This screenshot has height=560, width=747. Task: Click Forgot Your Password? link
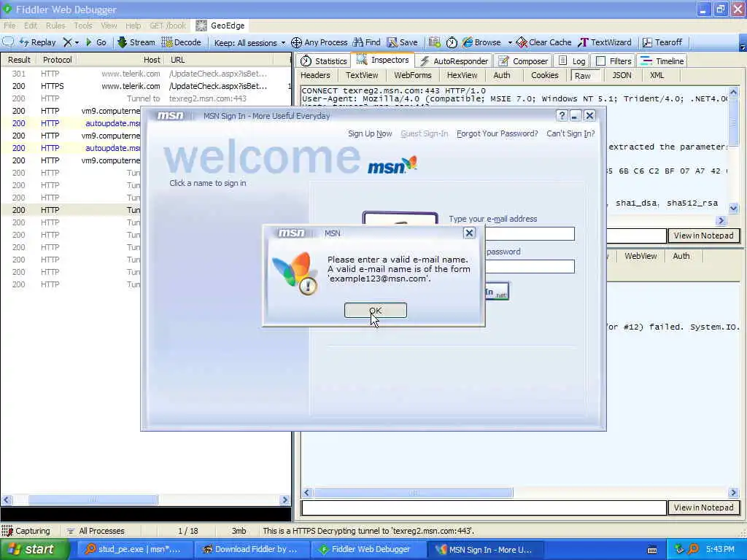497,134
